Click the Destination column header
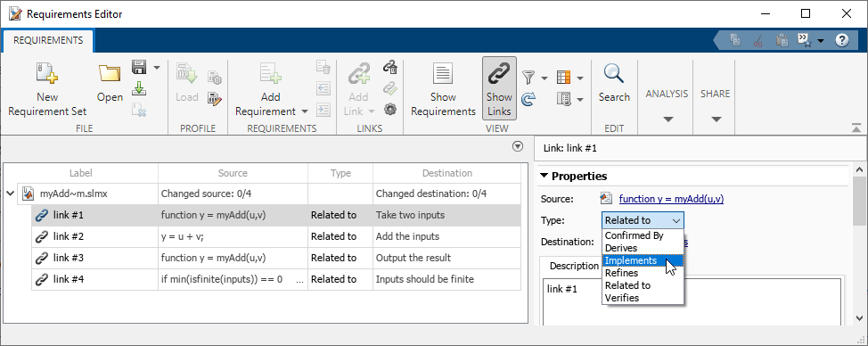This screenshot has width=868, height=346. [x=446, y=173]
